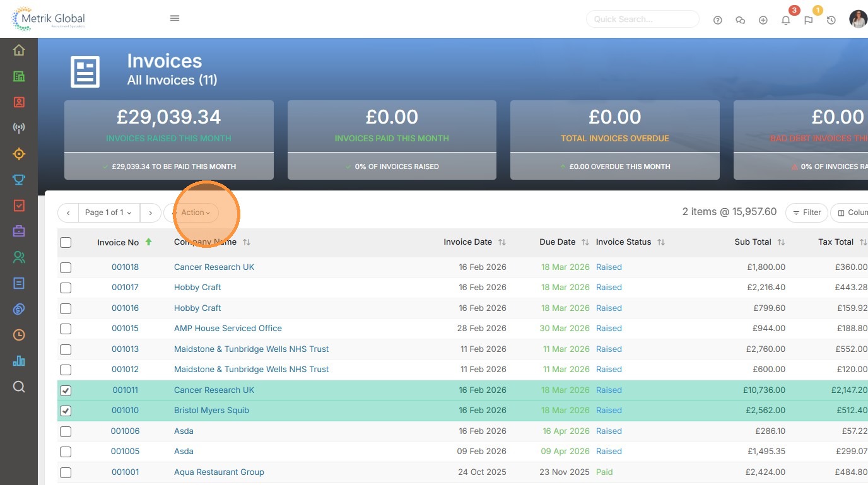Click the plus add-new icon in header
The image size is (868, 485).
click(x=763, y=20)
